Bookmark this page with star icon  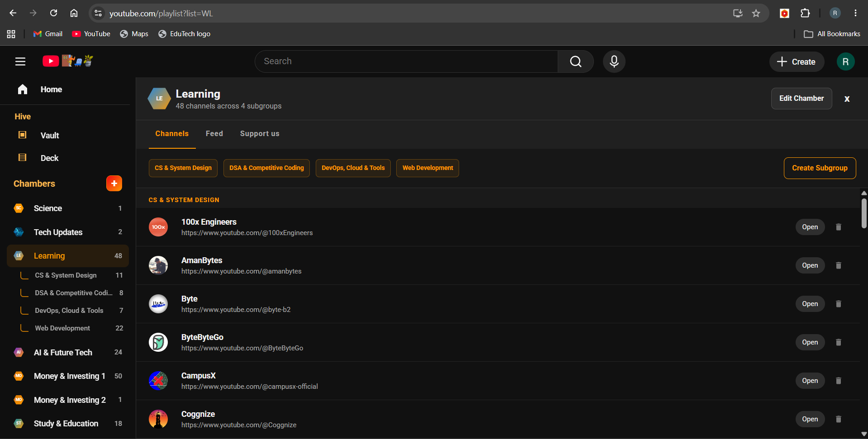point(756,13)
